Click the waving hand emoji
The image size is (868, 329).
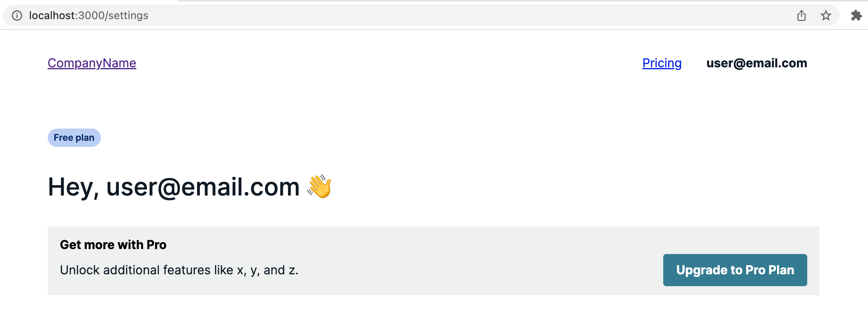click(x=319, y=187)
